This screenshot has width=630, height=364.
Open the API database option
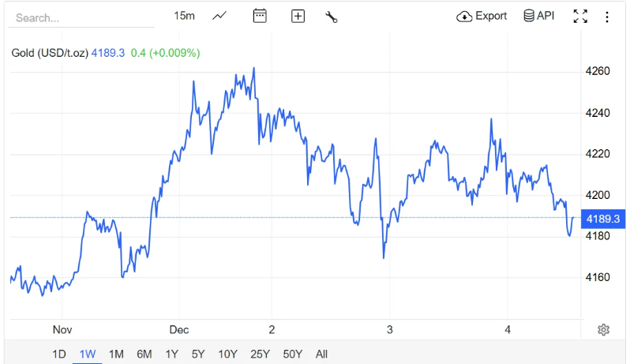(x=539, y=16)
